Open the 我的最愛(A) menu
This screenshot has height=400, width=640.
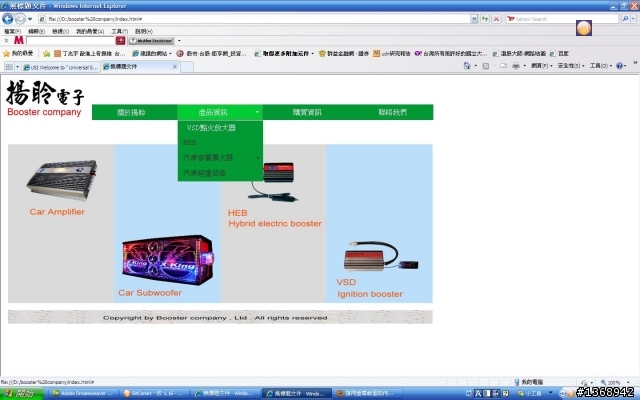(90, 31)
